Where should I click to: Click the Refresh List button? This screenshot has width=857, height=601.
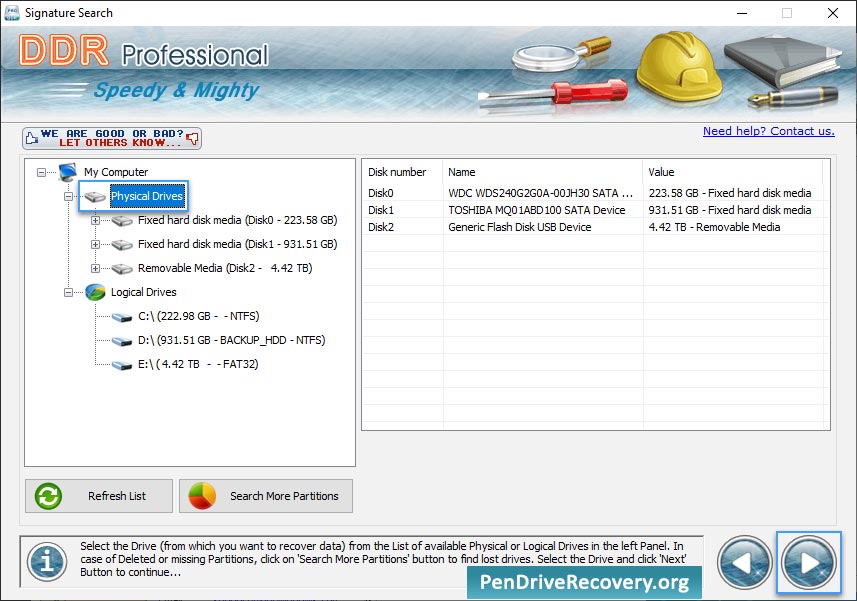click(99, 496)
